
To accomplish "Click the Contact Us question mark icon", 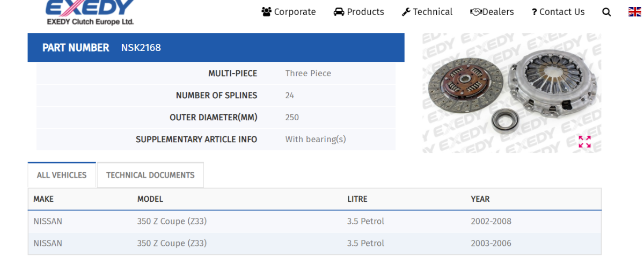I will click(x=534, y=12).
